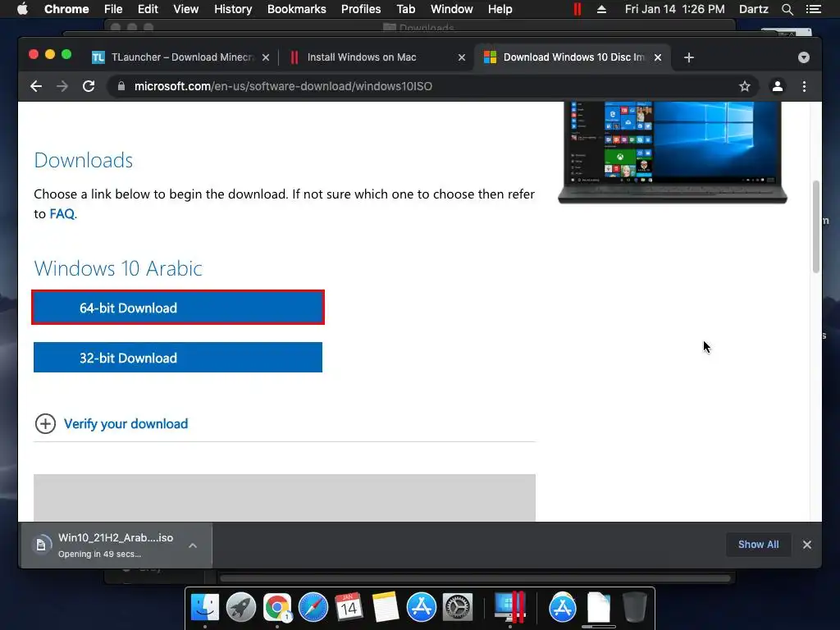Click the page vertical scrollbar
840x630 pixels.
(x=816, y=226)
